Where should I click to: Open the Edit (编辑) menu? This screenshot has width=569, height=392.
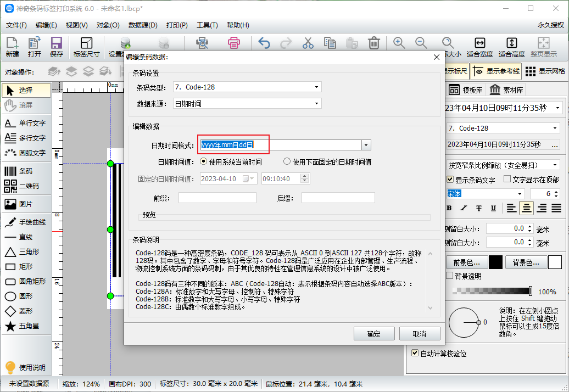click(46, 25)
